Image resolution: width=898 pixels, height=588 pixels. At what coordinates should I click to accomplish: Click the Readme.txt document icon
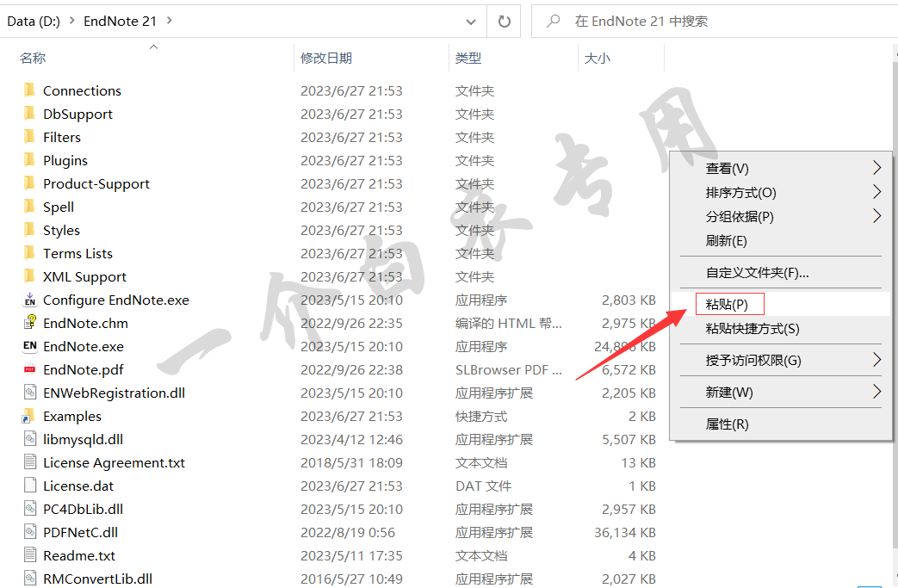(x=30, y=554)
